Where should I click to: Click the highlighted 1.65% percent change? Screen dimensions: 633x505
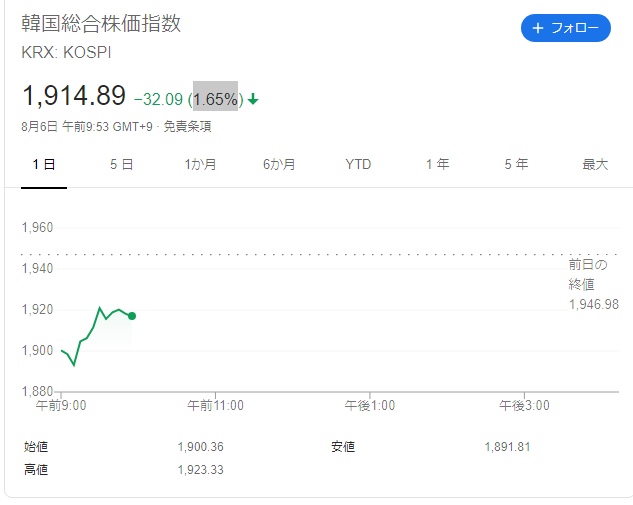pos(216,99)
